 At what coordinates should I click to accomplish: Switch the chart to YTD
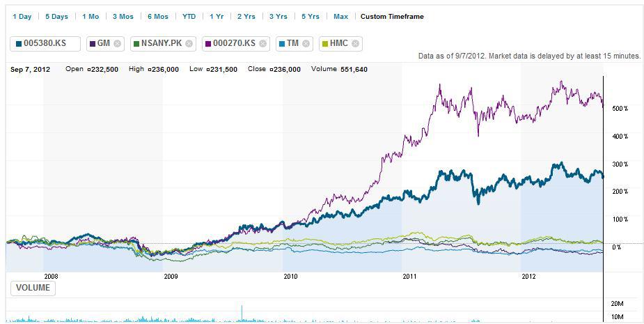coord(189,16)
